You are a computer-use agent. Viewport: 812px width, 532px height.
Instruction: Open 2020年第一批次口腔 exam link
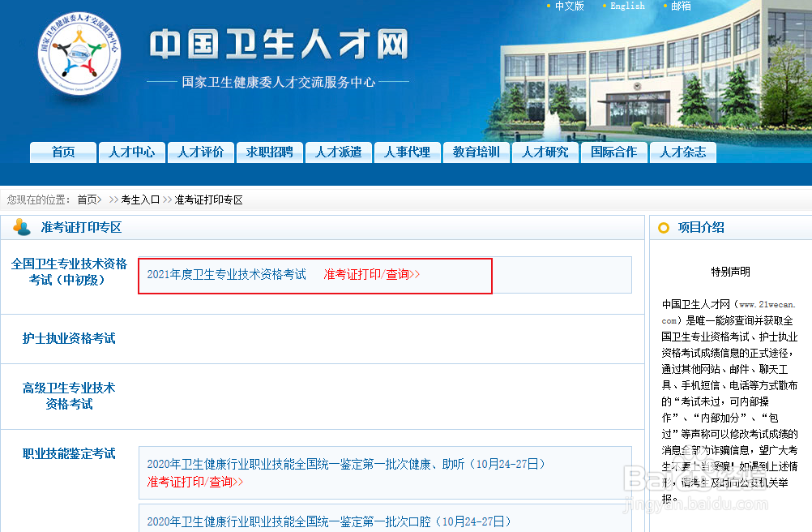[329, 521]
